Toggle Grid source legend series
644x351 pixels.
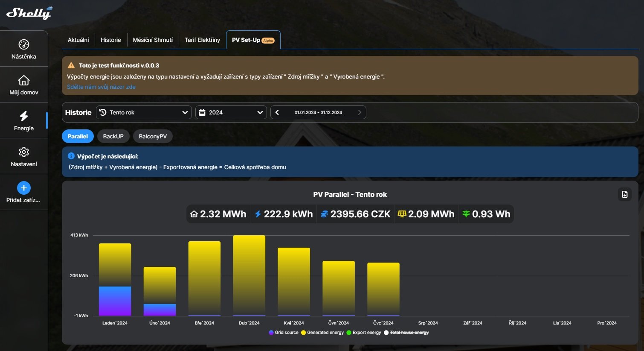point(284,333)
